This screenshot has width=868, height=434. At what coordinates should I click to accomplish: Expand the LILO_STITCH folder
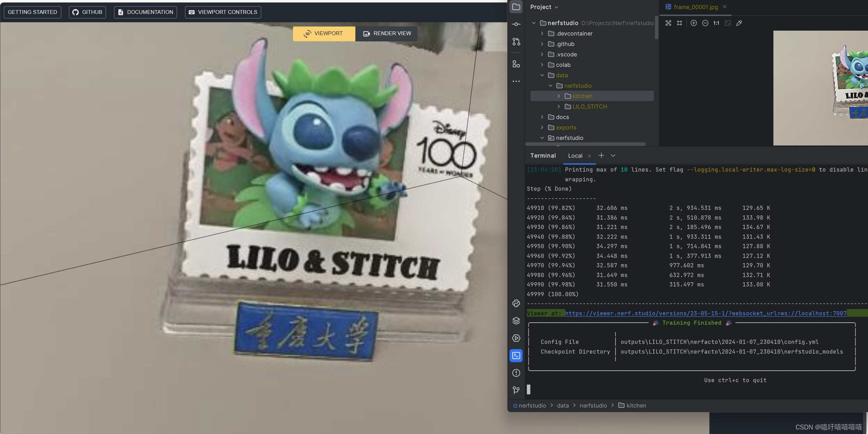click(x=558, y=106)
